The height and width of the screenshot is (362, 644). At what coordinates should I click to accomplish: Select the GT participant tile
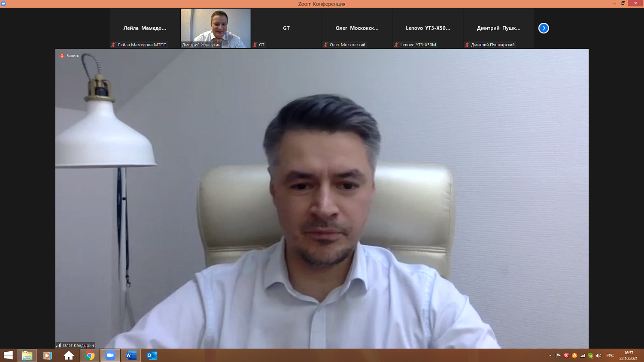286,28
